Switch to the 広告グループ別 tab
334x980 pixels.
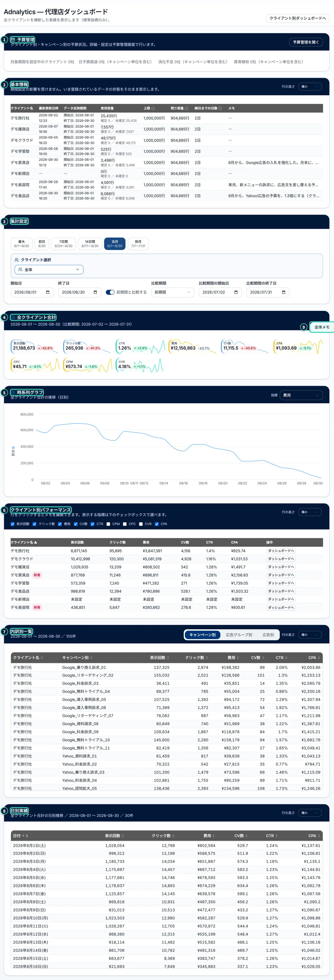point(239,635)
